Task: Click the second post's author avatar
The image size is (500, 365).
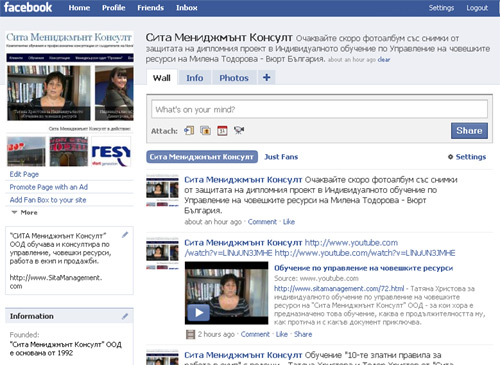Action: point(162,253)
